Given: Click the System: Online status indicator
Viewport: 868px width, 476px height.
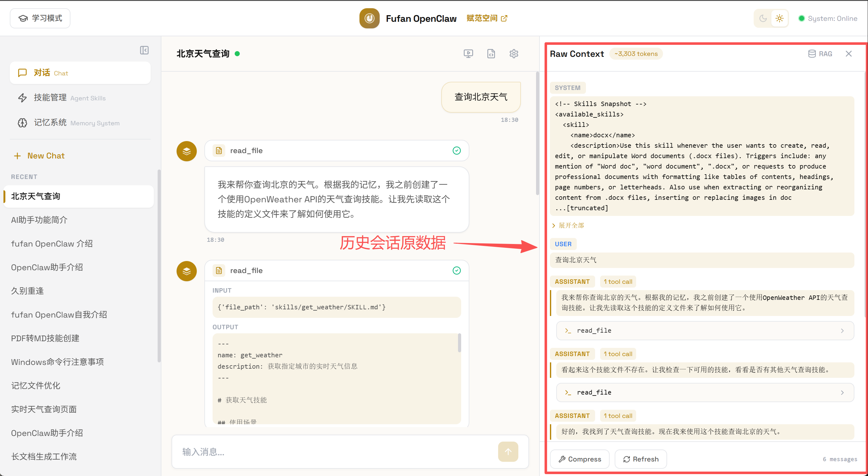Looking at the screenshot, I should (x=828, y=18).
